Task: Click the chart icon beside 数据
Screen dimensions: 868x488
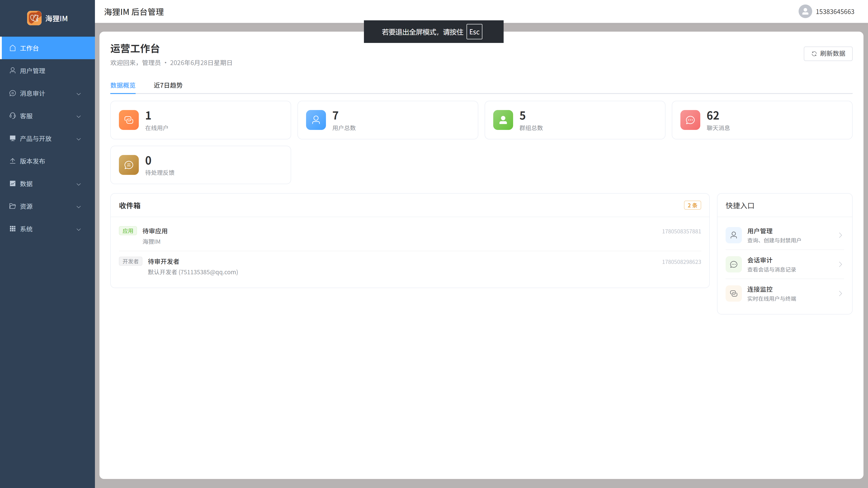Action: coord(12,183)
